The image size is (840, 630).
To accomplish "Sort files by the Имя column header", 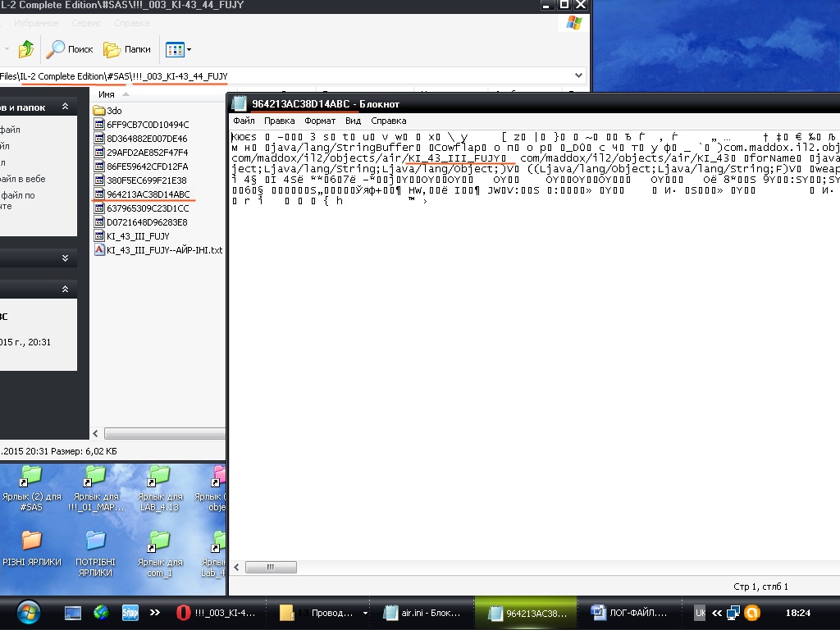I will coord(107,94).
